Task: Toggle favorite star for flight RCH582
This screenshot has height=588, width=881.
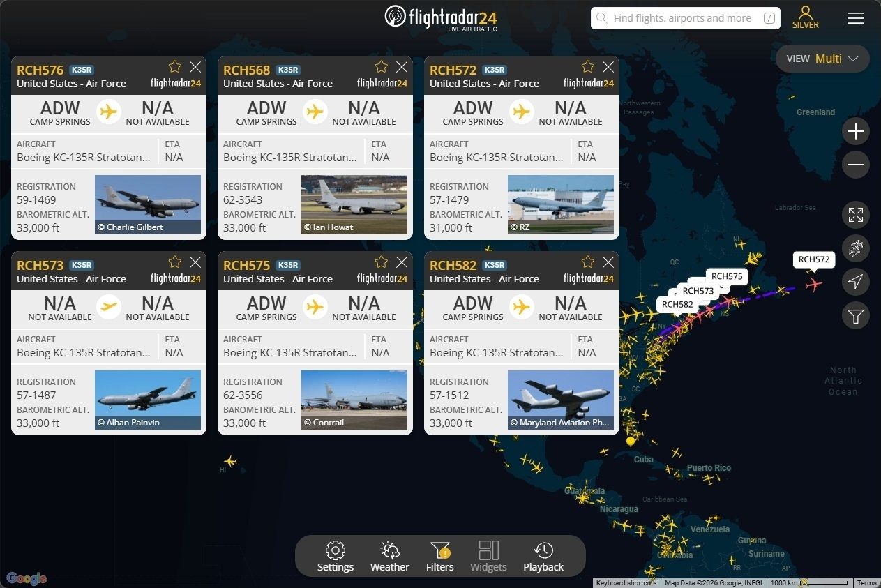Action: click(x=588, y=262)
